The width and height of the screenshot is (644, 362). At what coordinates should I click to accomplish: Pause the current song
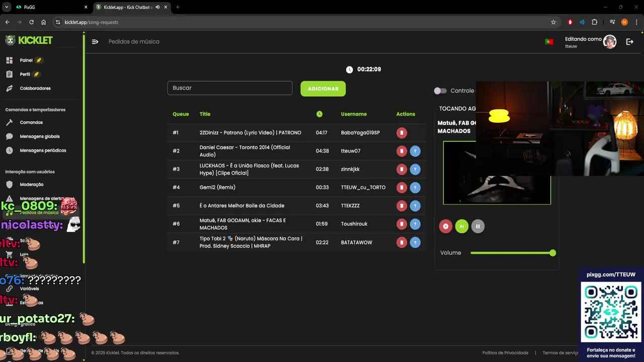tap(477, 226)
